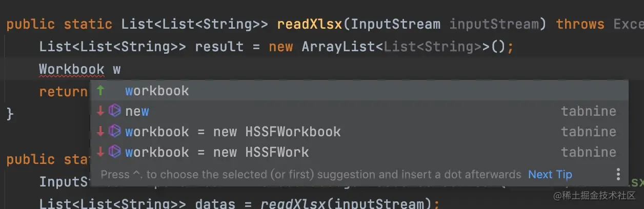This screenshot has height=209, width=644.
Task: Click the "throws" keyword
Action: [x=580, y=24]
